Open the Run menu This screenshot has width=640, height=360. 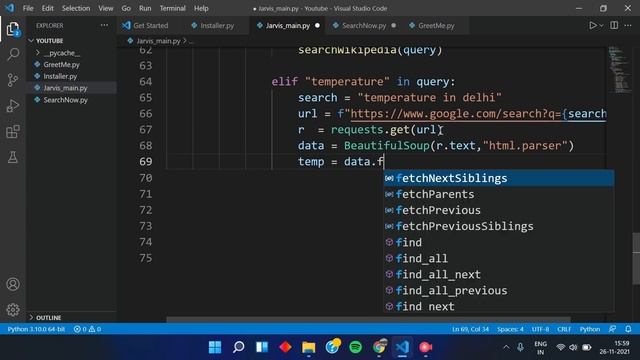tap(145, 8)
